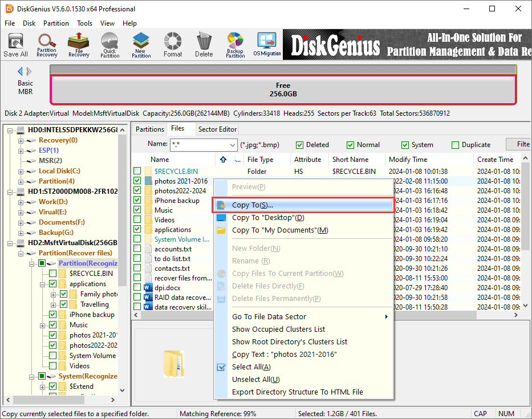532x419 pixels.
Task: Collapse the applications folder node in tree
Action: point(42,284)
